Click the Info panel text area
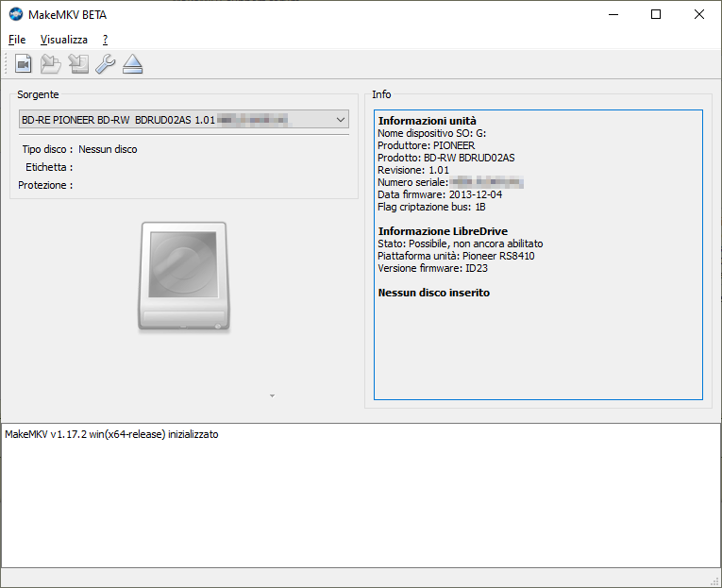The image size is (722, 588). [x=538, y=255]
